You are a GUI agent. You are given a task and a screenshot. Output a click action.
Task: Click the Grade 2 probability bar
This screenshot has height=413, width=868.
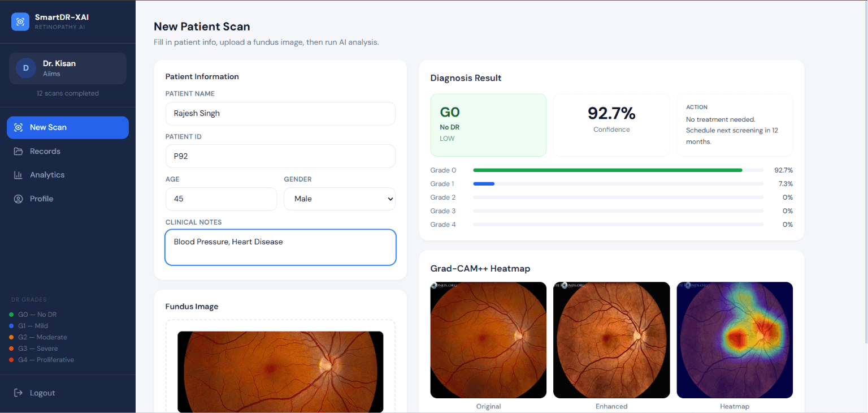point(618,197)
